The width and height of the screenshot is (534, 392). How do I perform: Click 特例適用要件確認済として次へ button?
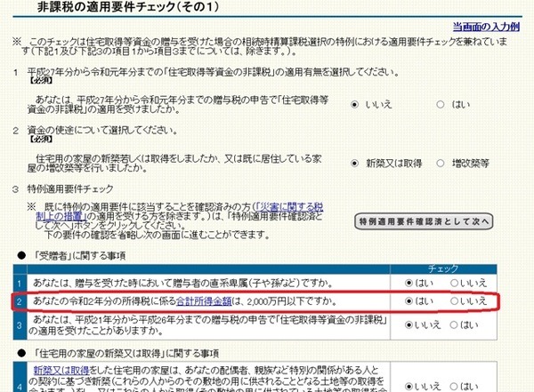click(424, 221)
